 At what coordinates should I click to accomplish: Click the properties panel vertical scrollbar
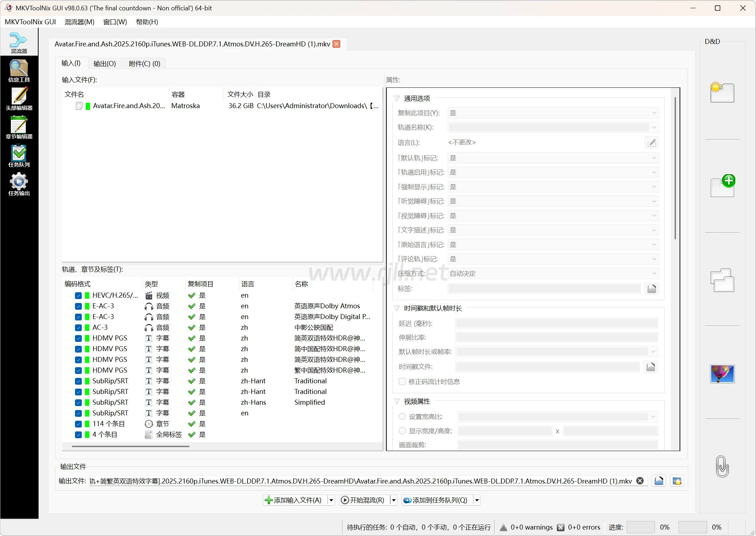pos(675,168)
